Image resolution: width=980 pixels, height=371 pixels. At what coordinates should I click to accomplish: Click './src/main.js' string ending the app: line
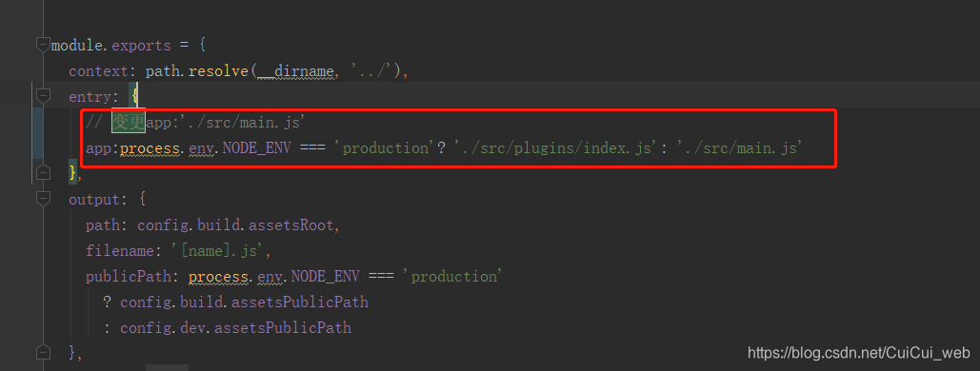(739, 148)
